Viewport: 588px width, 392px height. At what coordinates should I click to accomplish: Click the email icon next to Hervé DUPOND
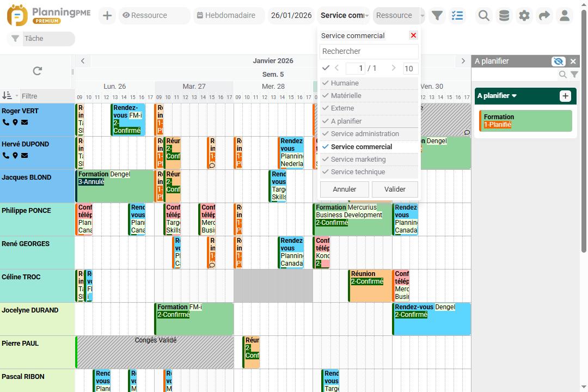pos(24,156)
